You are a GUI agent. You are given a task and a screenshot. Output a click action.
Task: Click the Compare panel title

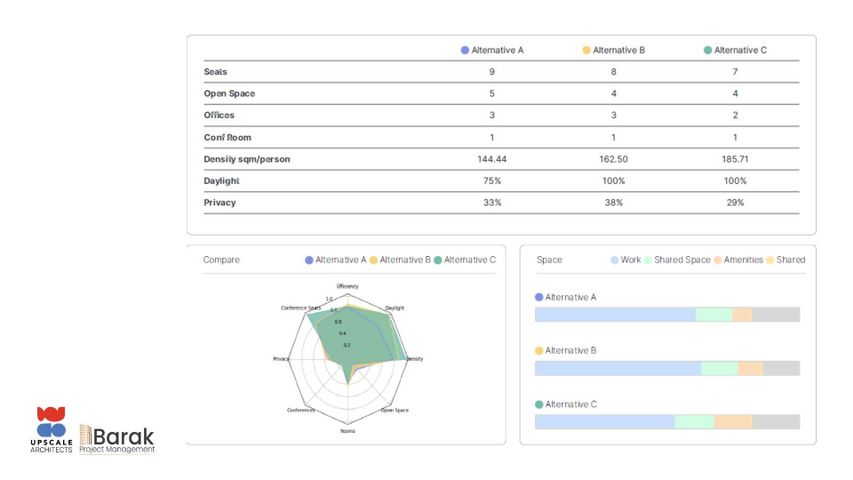[221, 260]
